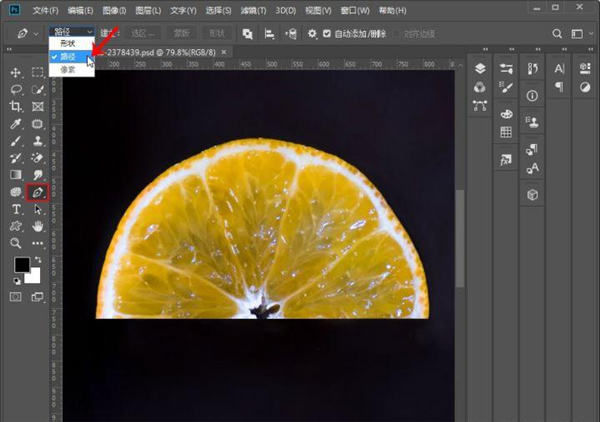Pick the Crop tool

click(x=16, y=106)
